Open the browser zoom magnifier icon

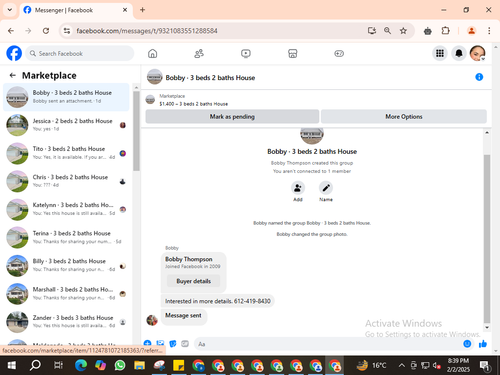387,31
